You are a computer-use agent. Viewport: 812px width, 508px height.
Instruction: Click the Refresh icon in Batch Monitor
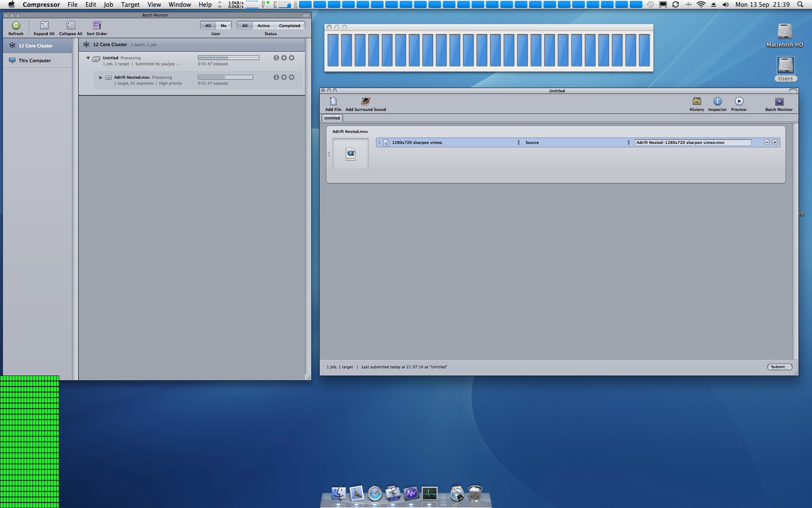[x=16, y=26]
